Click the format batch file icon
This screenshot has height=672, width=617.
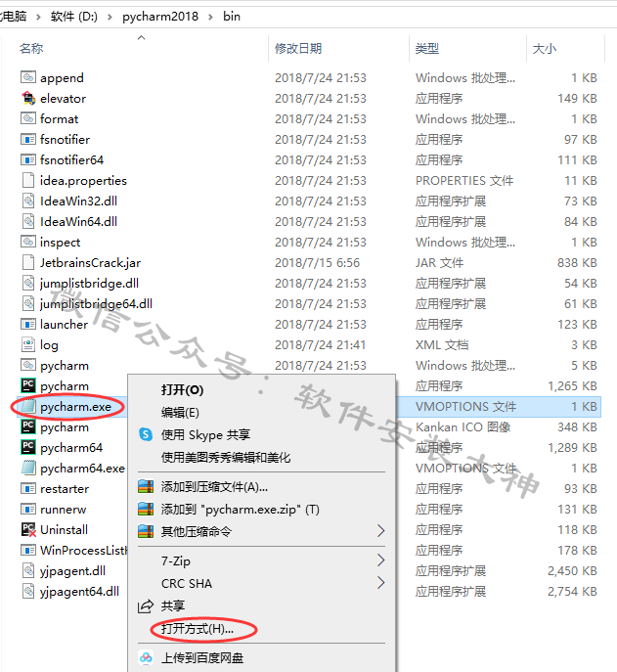[x=28, y=118]
